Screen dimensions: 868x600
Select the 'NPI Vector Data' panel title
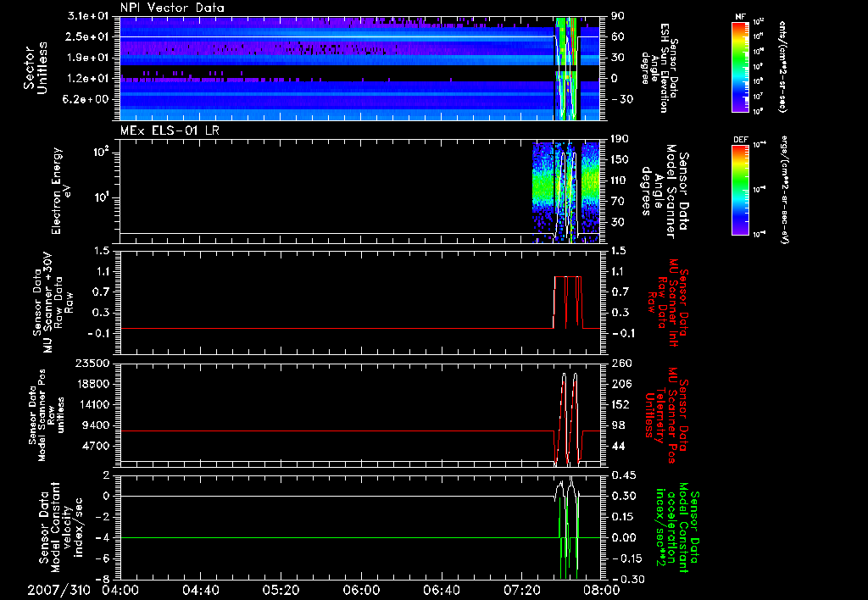coord(172,8)
